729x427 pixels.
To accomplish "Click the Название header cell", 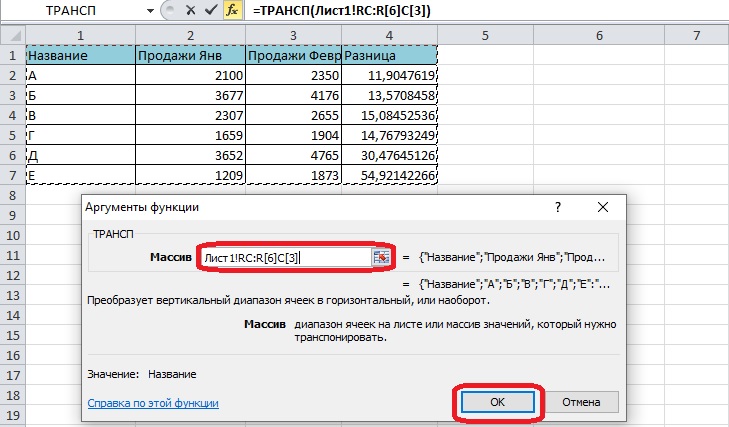I will pos(80,55).
